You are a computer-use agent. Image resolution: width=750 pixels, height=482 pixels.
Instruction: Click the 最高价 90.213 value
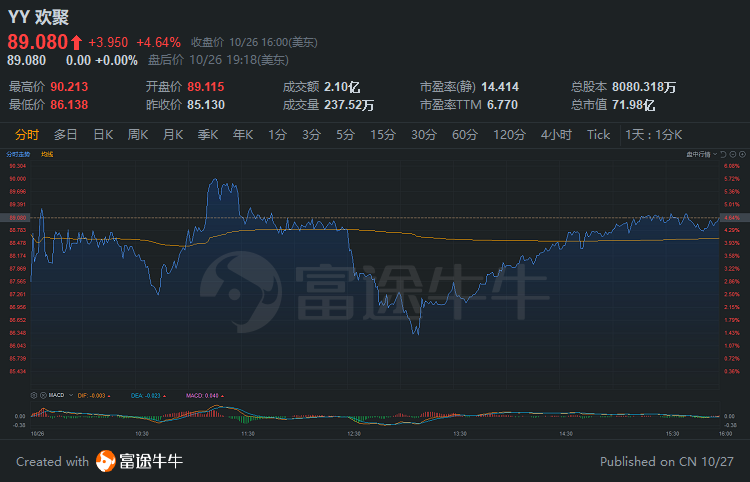[69, 87]
